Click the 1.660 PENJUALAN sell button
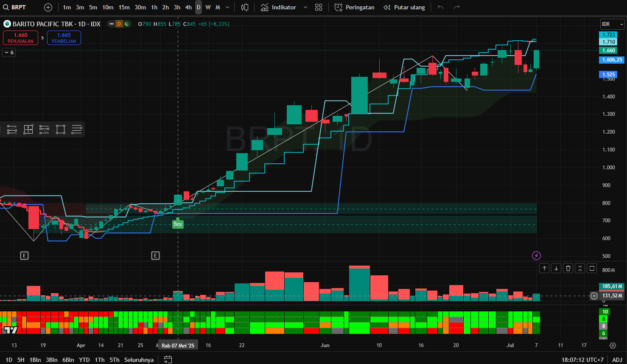This screenshot has width=627, height=364. click(x=20, y=38)
